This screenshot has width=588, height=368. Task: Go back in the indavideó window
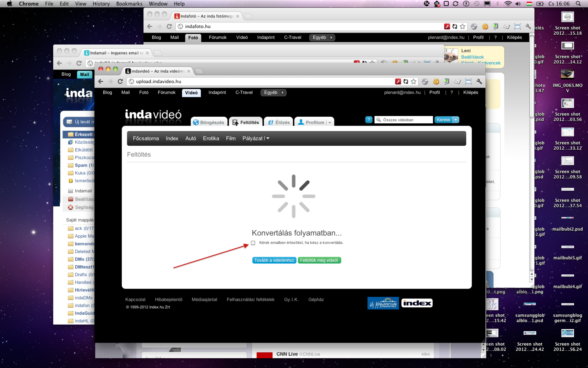[101, 81]
